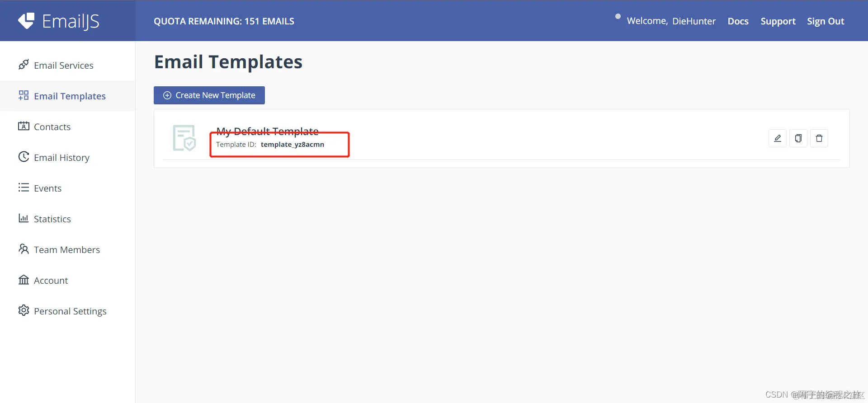Open Support link in header

click(778, 21)
